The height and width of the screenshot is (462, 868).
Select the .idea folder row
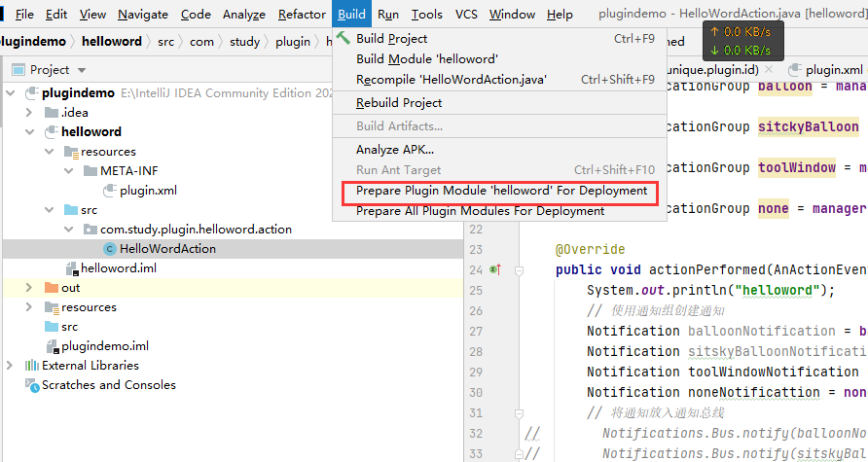click(x=233, y=112)
